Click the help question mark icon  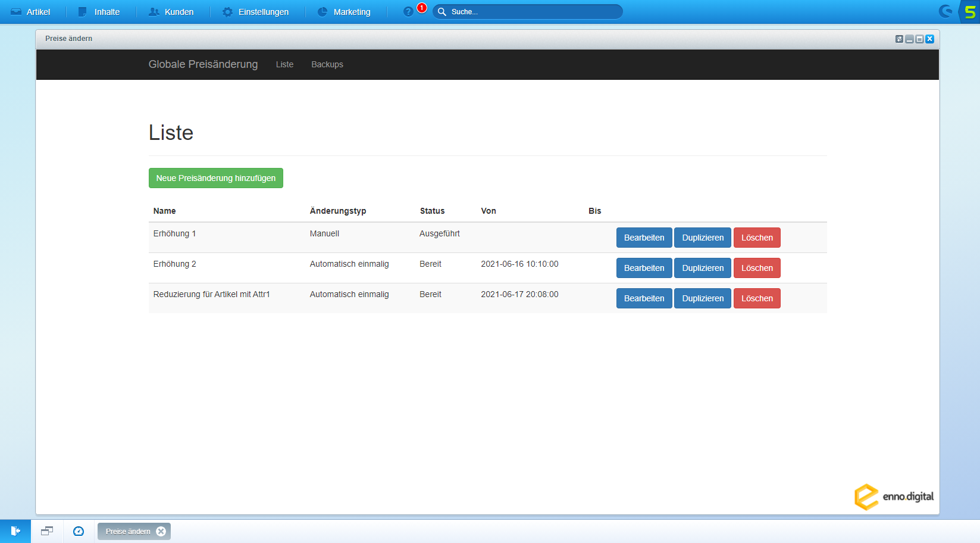pyautogui.click(x=408, y=12)
